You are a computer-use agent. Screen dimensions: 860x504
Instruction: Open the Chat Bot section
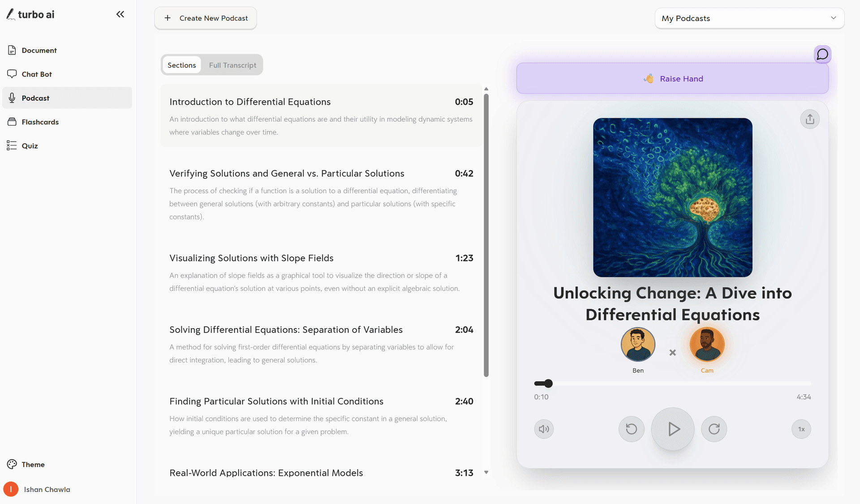pyautogui.click(x=67, y=74)
